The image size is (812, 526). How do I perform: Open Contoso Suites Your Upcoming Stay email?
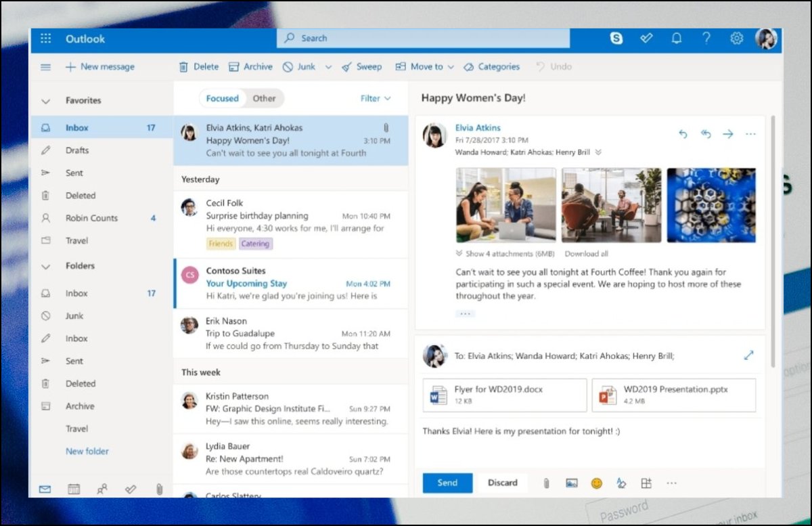point(291,283)
